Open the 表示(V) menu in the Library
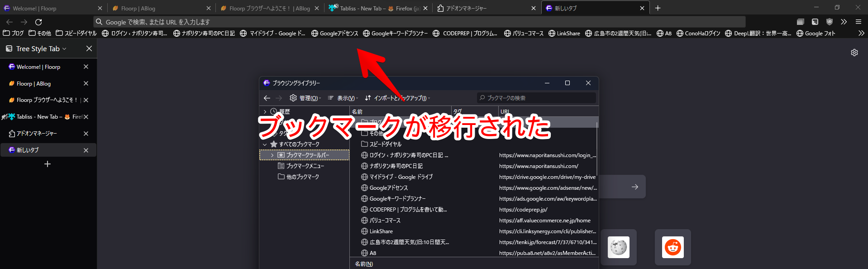 tap(343, 98)
